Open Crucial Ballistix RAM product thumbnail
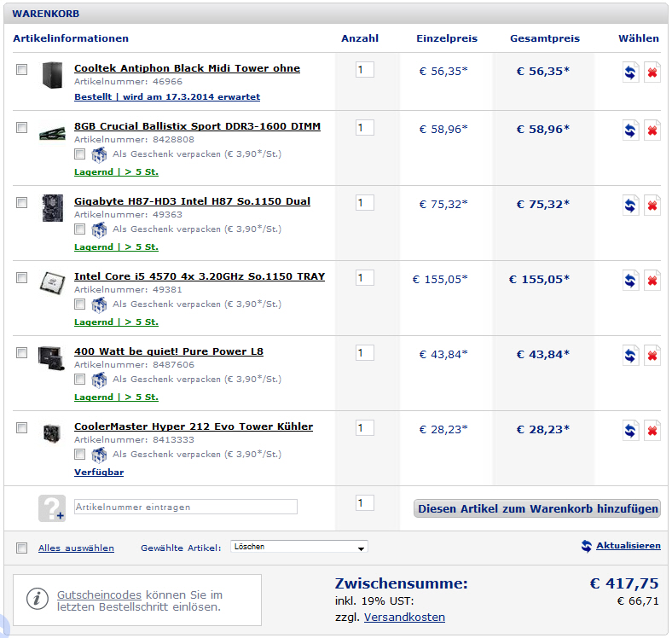The image size is (672, 638). tap(52, 133)
